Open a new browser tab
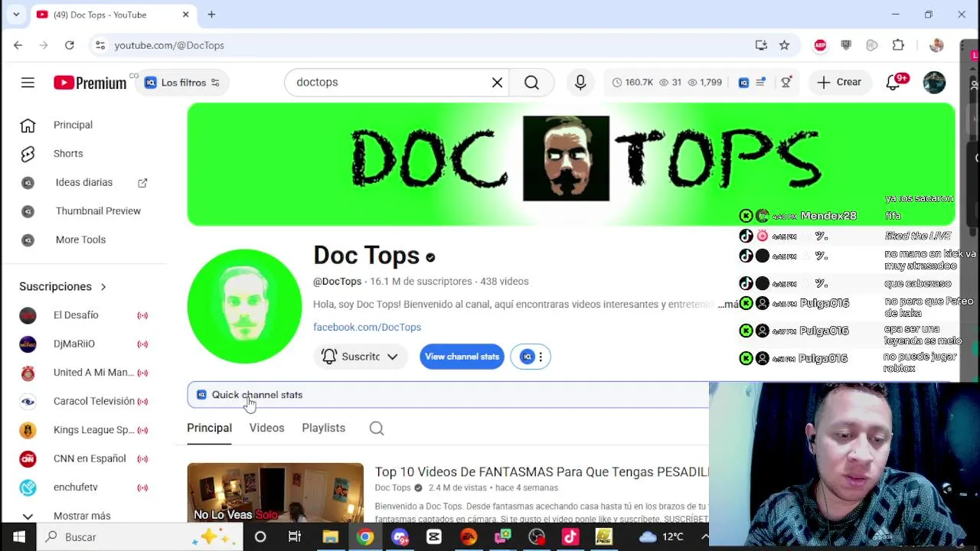This screenshot has height=551, width=980. point(211,15)
